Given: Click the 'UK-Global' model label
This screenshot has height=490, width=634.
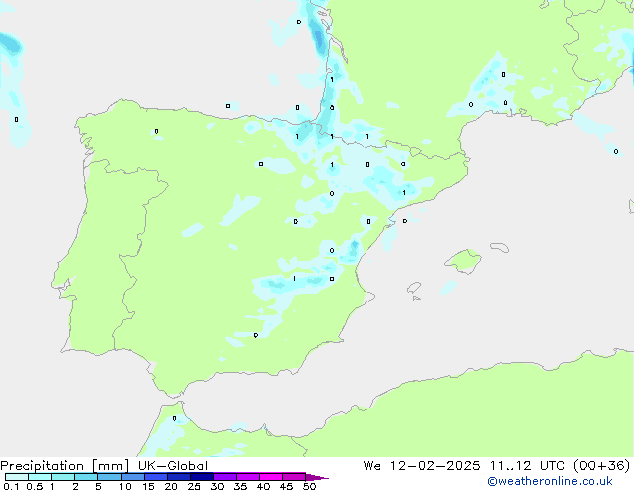Looking at the screenshot, I should tap(173, 466).
